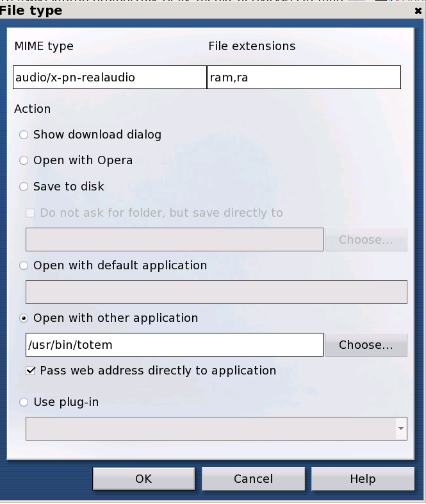The image size is (426, 504).
Task: Open Help for the File type dialog
Action: pyautogui.click(x=362, y=479)
